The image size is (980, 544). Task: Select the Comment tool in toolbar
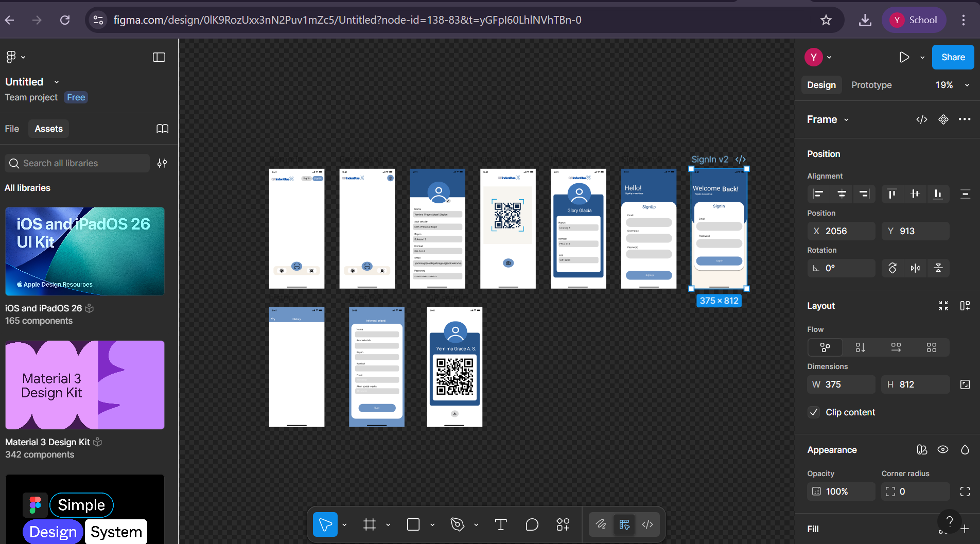pos(532,524)
